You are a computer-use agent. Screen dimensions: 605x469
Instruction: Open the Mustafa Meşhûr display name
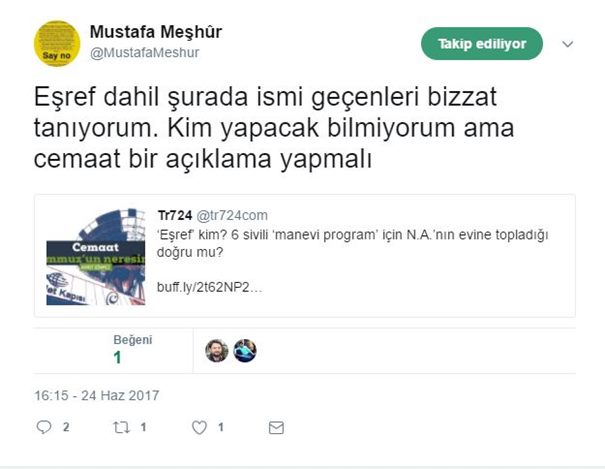click(156, 32)
